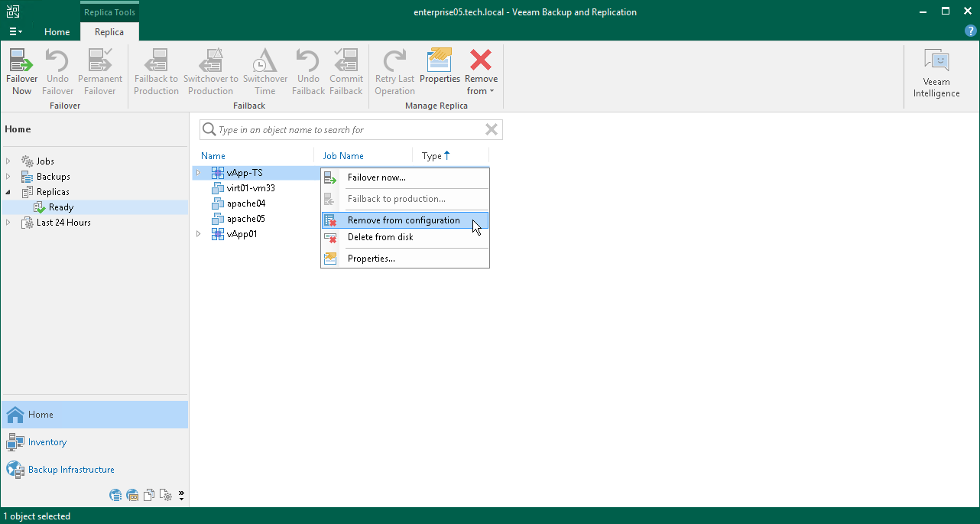Collapse the Replicas tree node
This screenshot has width=980, height=524.
pyautogui.click(x=8, y=192)
